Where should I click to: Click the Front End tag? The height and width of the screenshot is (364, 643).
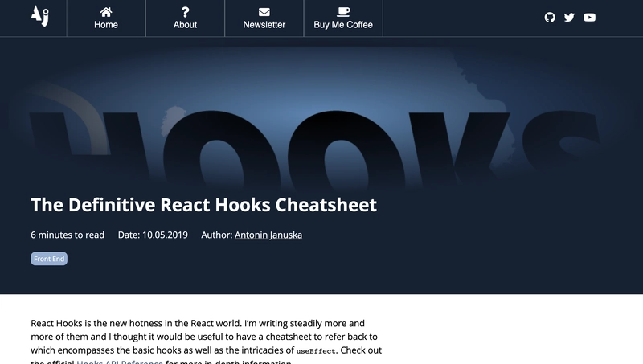pos(49,259)
